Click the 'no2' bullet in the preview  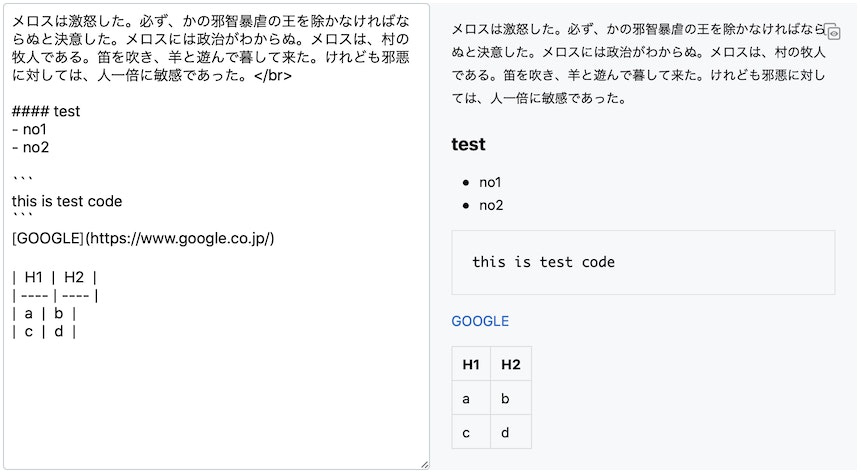(491, 205)
